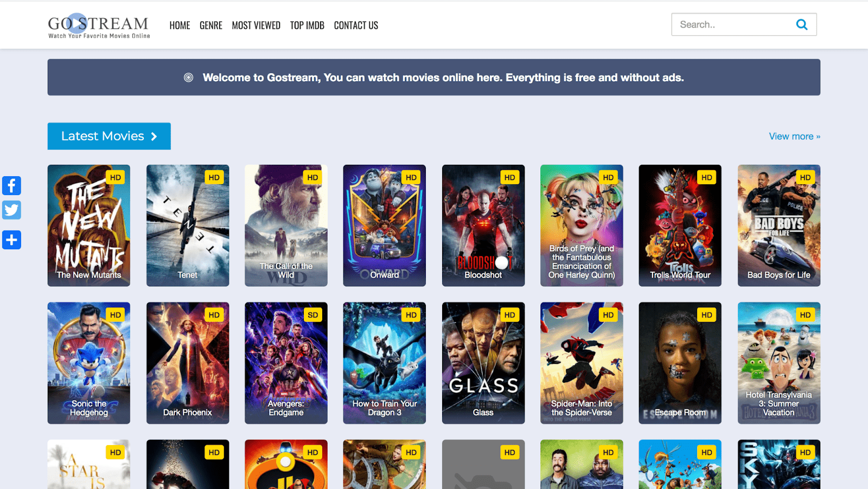Click the HD badge on The New Mutants

(x=116, y=177)
